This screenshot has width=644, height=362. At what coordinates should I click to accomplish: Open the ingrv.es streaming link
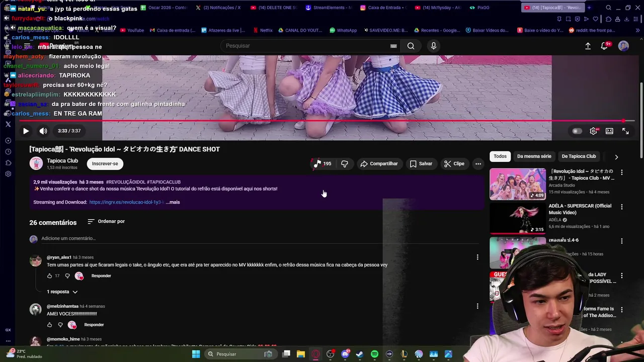pyautogui.click(x=125, y=202)
